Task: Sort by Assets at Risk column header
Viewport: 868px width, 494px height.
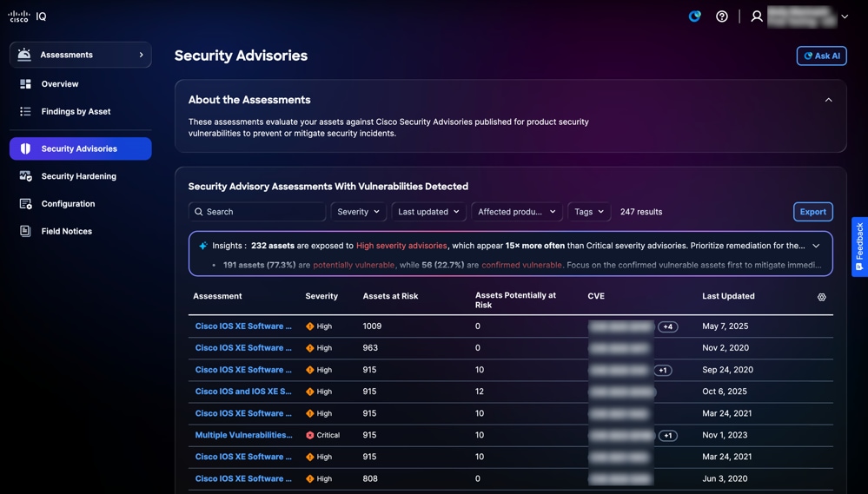Action: click(x=390, y=296)
